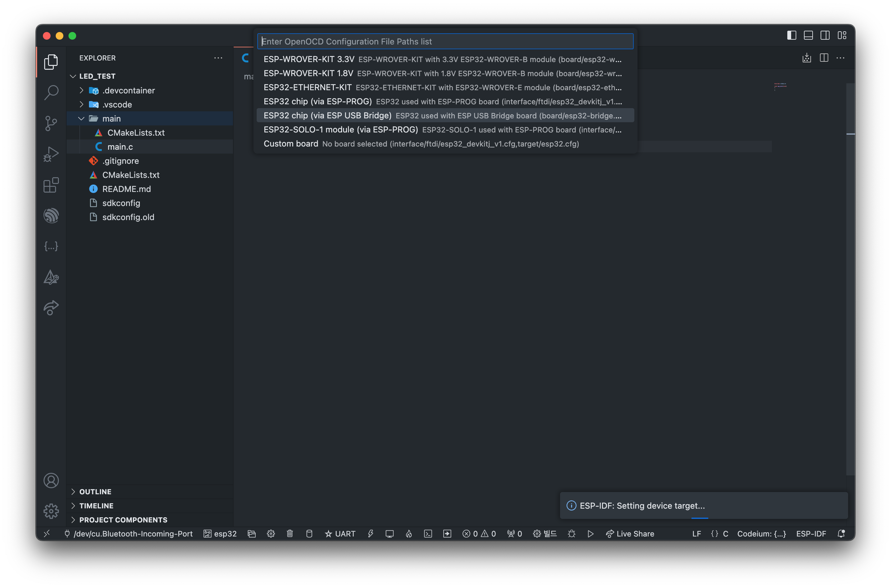Click the full clean trash icon
Viewport: 891px width, 588px height.
(x=290, y=534)
